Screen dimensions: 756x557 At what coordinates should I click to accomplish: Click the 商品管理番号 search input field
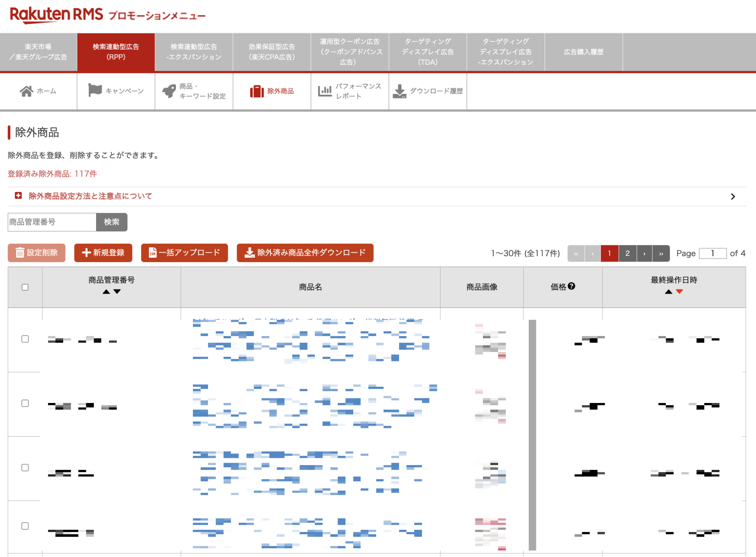[52, 222]
